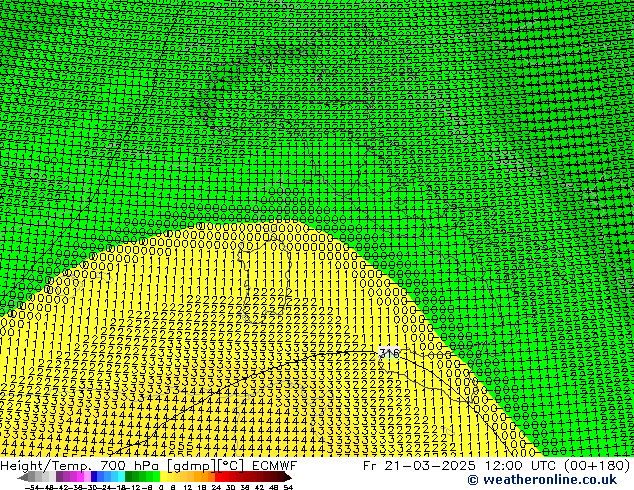Click the grey left arrow of the color scale
The height and width of the screenshot is (490, 634).
click(x=23, y=477)
